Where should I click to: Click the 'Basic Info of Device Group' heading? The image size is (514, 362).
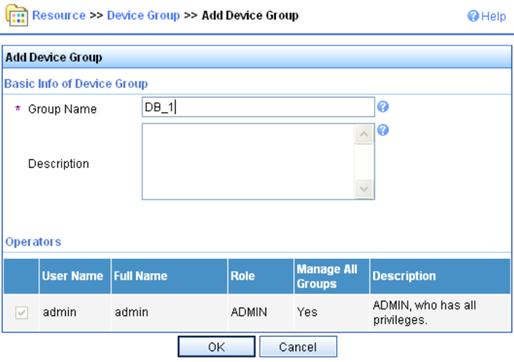(76, 83)
